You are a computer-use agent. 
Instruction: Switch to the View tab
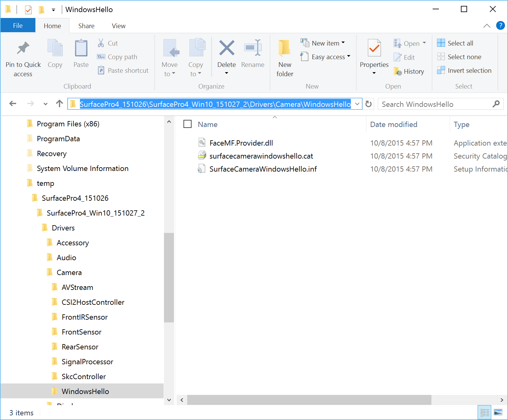(x=118, y=26)
